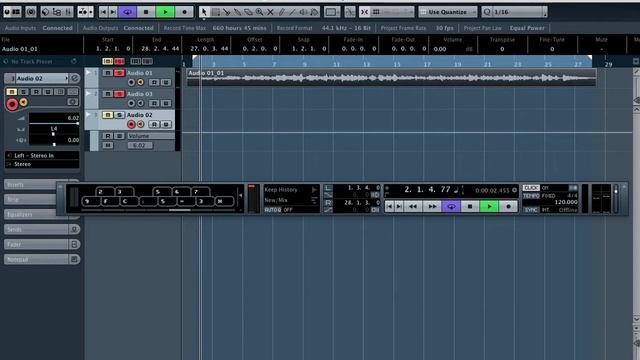Click Stop in the floating transport panel
Viewport: 640px width, 360px height.
point(470,207)
